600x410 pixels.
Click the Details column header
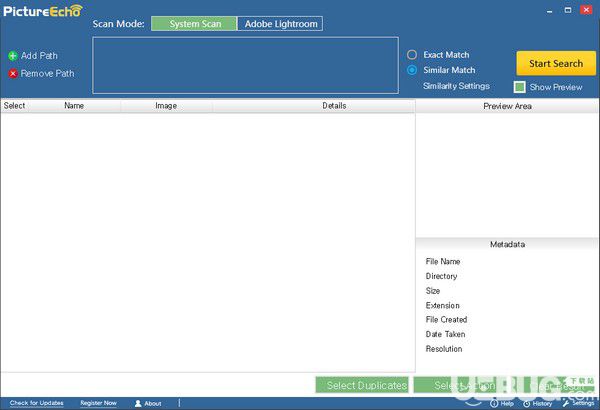coord(334,106)
